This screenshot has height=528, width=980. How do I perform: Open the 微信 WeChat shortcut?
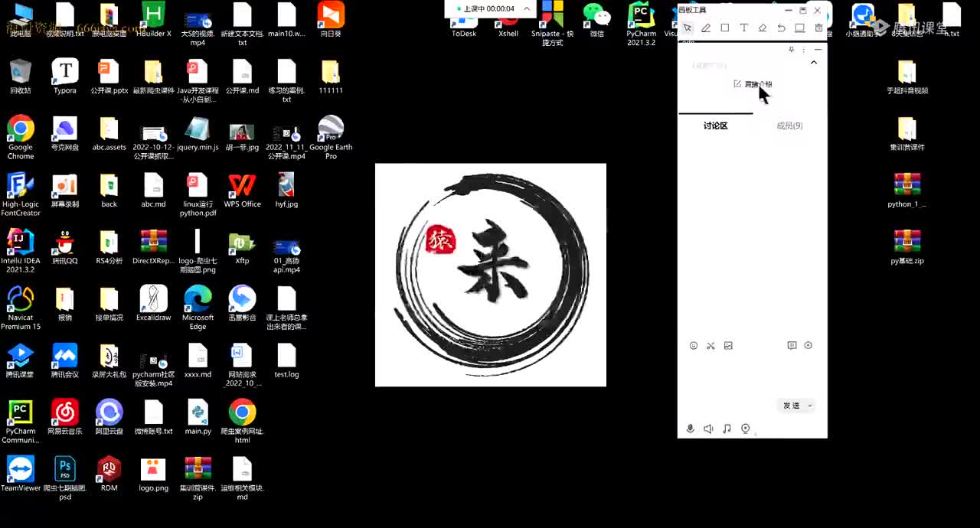tap(597, 20)
